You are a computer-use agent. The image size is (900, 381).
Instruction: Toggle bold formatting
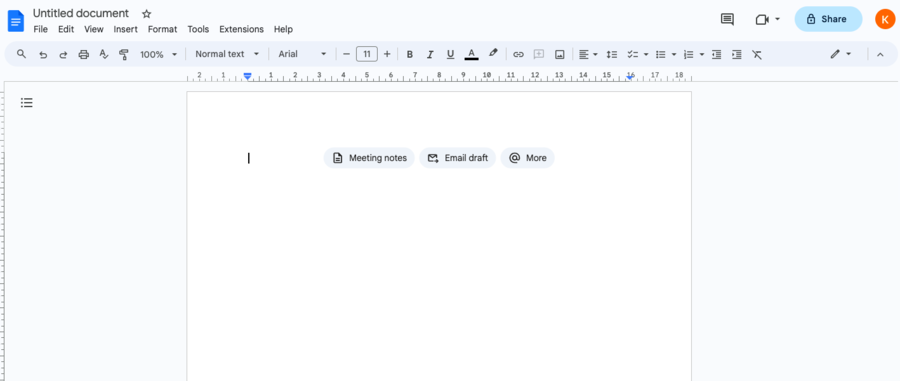click(x=410, y=55)
